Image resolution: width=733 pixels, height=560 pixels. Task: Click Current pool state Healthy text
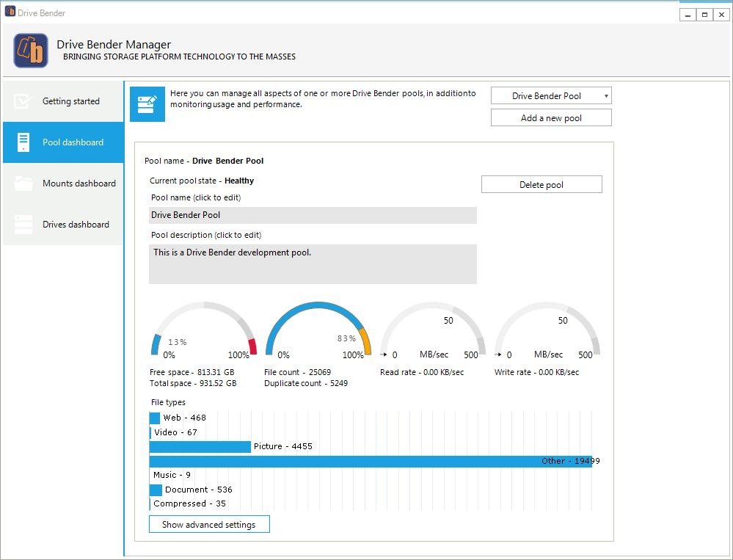202,181
